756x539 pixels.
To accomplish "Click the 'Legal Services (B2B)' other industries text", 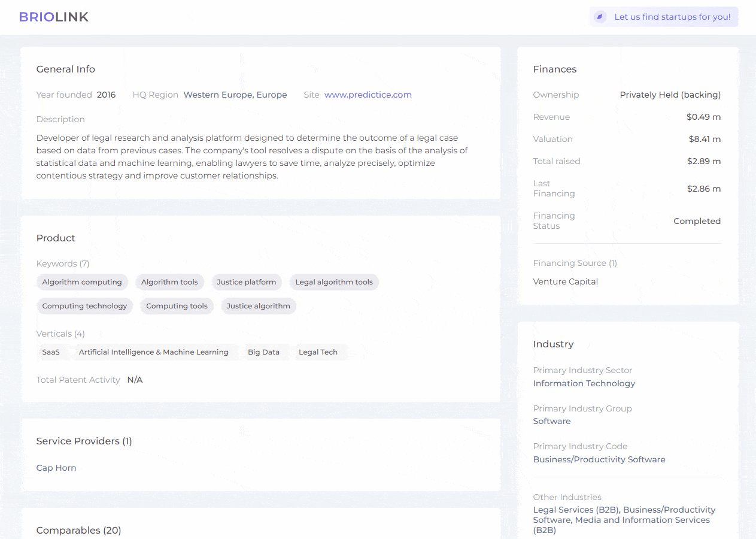I will tap(577, 510).
